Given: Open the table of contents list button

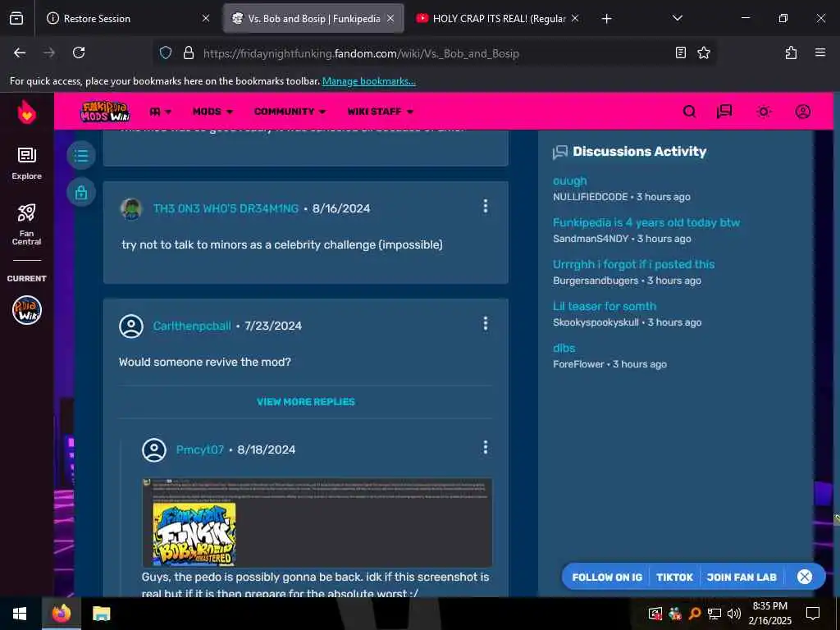Looking at the screenshot, I should coord(81,155).
